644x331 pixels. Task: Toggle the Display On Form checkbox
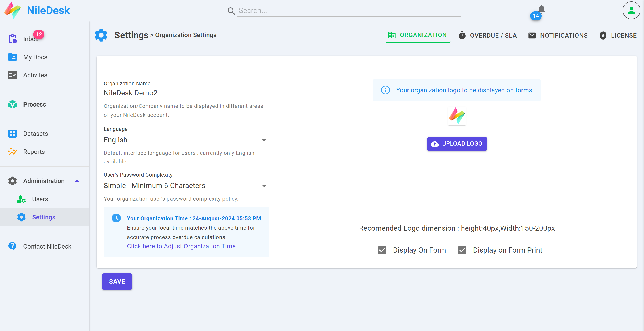pos(382,250)
